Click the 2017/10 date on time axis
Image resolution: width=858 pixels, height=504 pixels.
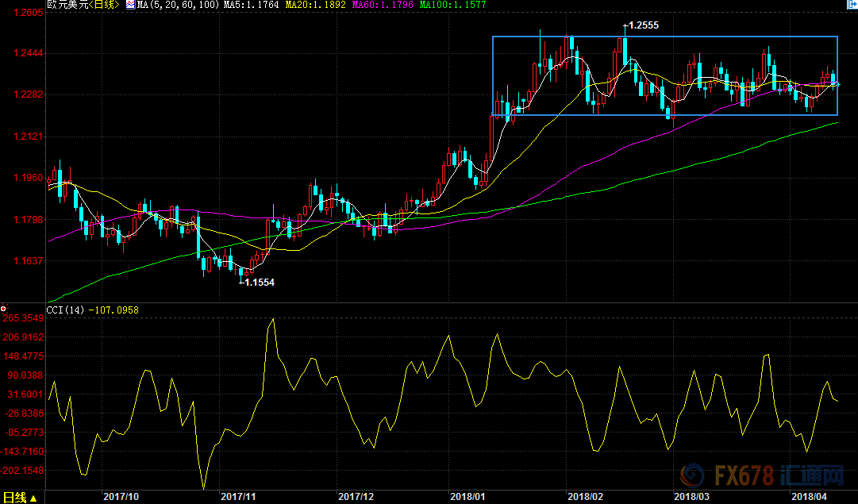(x=121, y=496)
